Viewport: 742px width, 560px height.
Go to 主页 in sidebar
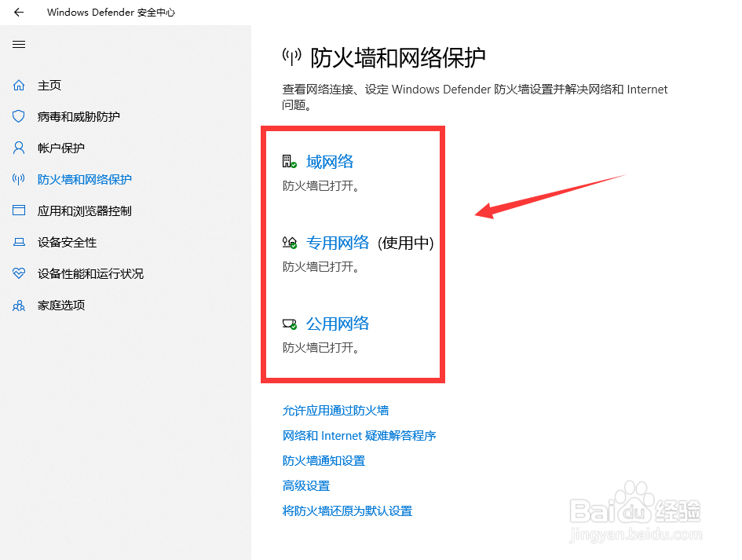(x=49, y=85)
